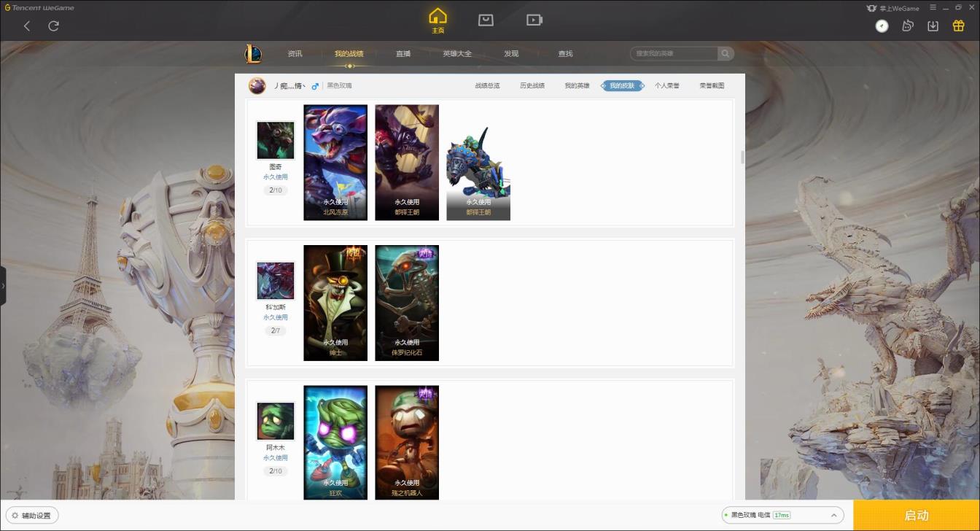
Task: Click the search magnifier button
Action: point(725,53)
